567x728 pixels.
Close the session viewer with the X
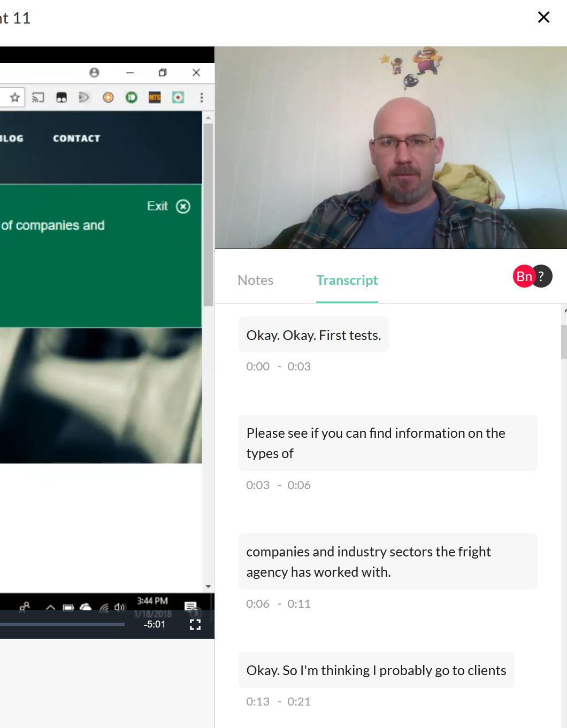pyautogui.click(x=543, y=18)
